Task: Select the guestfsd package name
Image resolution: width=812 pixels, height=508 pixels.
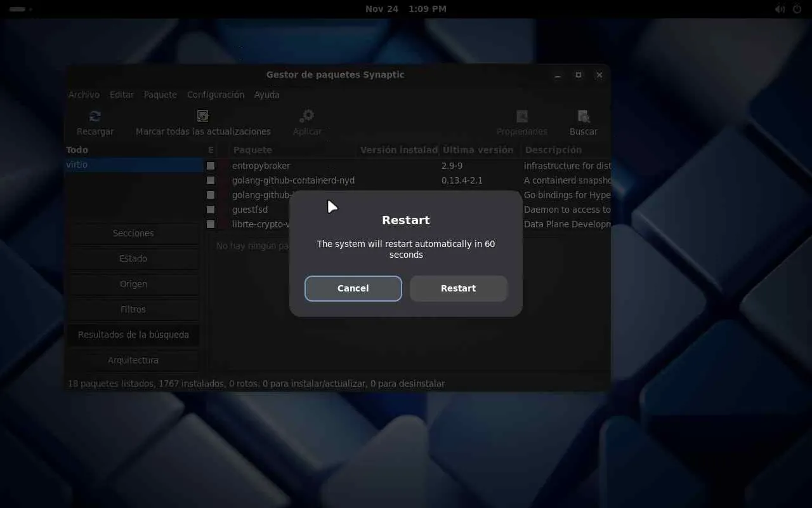Action: (250, 210)
